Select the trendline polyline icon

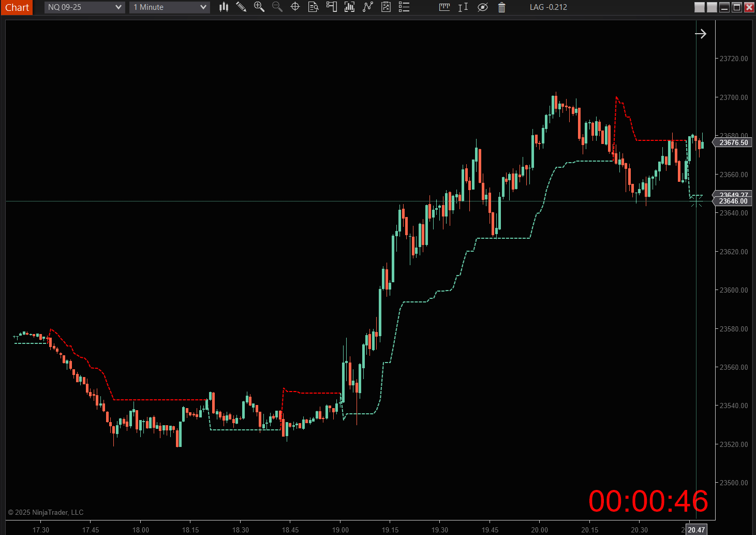point(367,7)
